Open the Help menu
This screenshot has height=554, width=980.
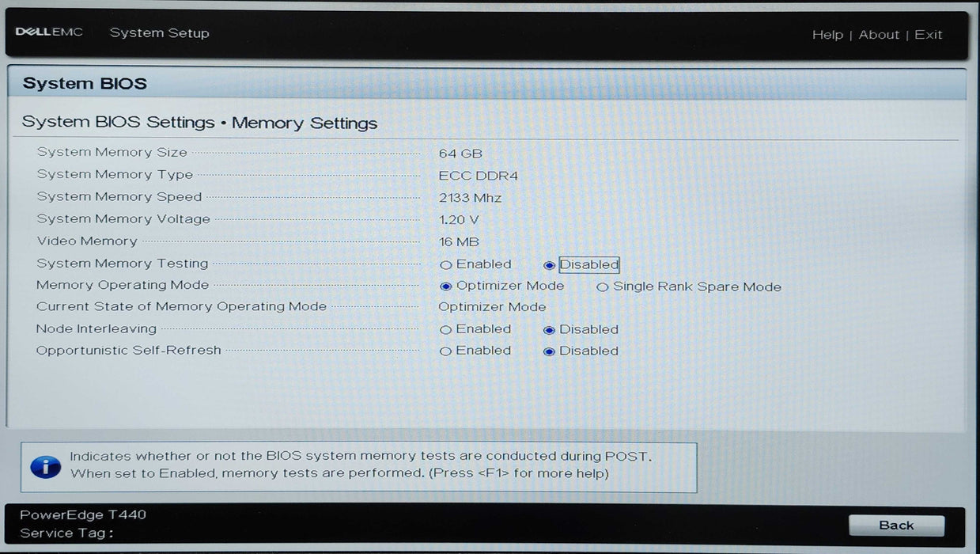pyautogui.click(x=827, y=35)
